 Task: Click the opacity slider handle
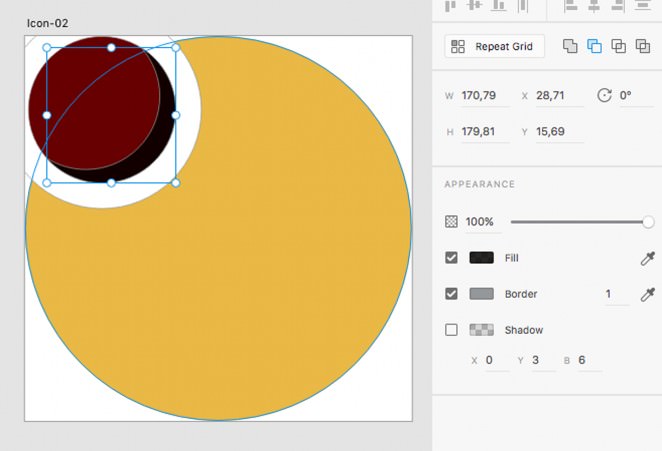click(x=648, y=222)
